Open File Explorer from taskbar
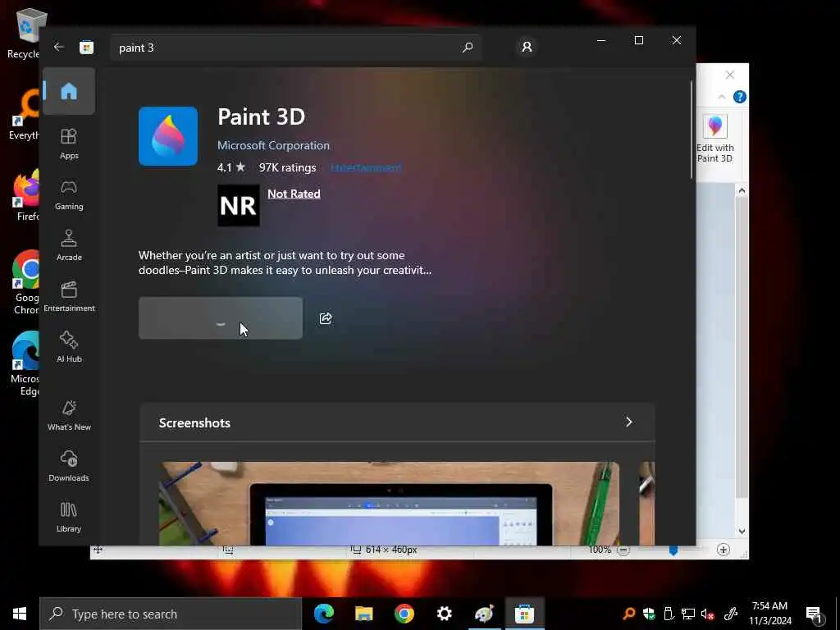 (363, 614)
